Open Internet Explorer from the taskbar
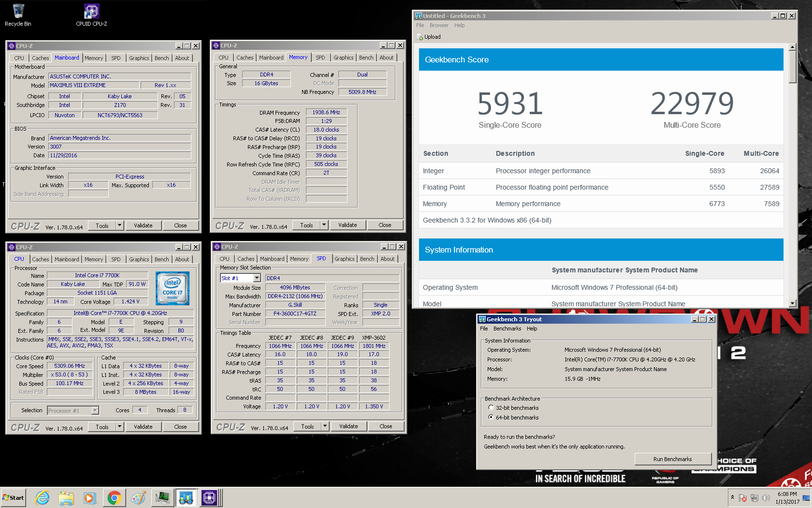This screenshot has height=508, width=812. pyautogui.click(x=43, y=498)
